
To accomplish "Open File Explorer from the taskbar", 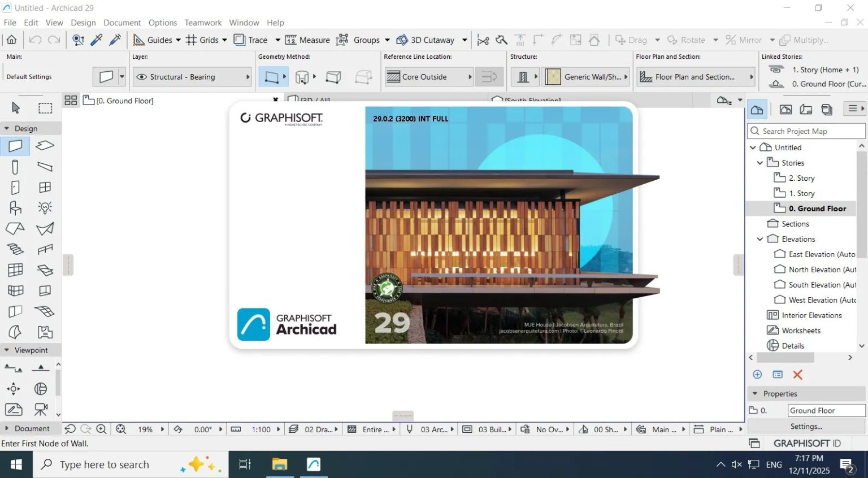I will tap(280, 464).
